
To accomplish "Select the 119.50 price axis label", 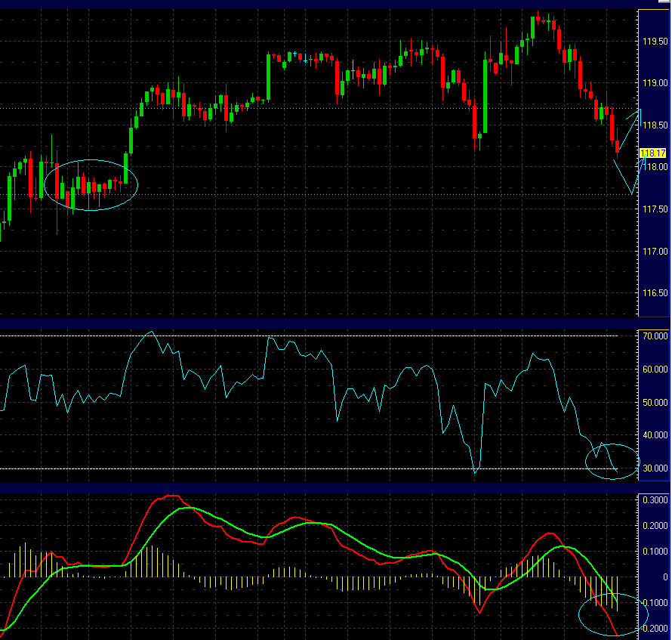I will click(x=655, y=41).
